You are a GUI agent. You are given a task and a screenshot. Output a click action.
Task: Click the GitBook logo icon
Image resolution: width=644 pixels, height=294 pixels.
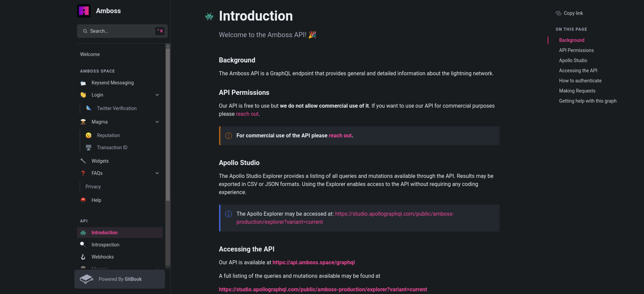click(87, 279)
